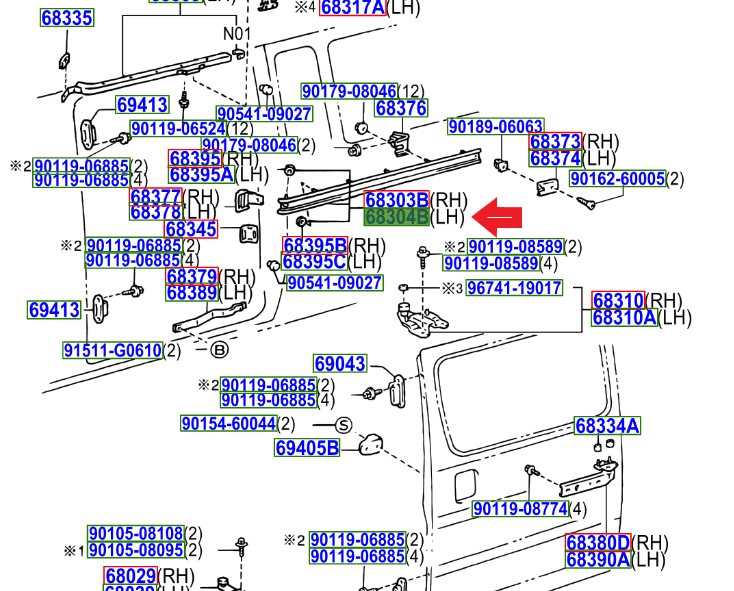Select screw part number 90162-60005
The height and width of the screenshot is (591, 734).
tap(617, 179)
